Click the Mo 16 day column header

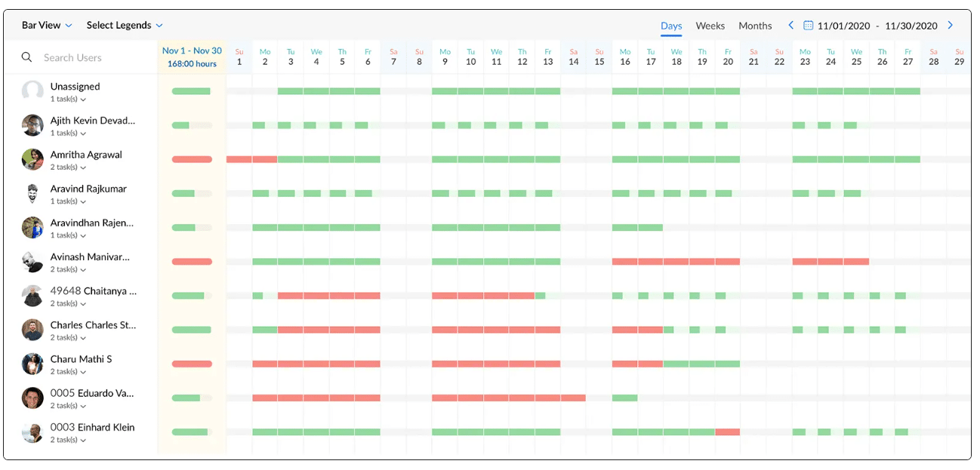624,57
